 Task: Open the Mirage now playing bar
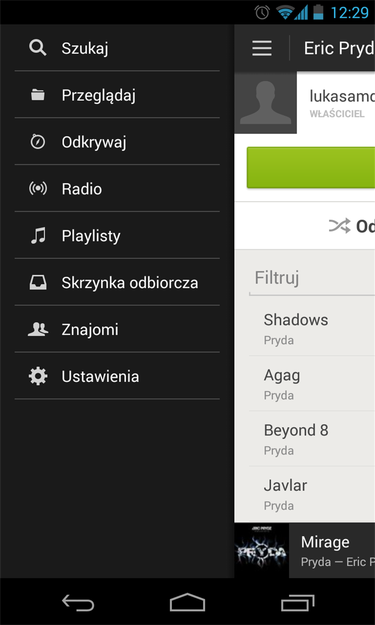(x=304, y=550)
